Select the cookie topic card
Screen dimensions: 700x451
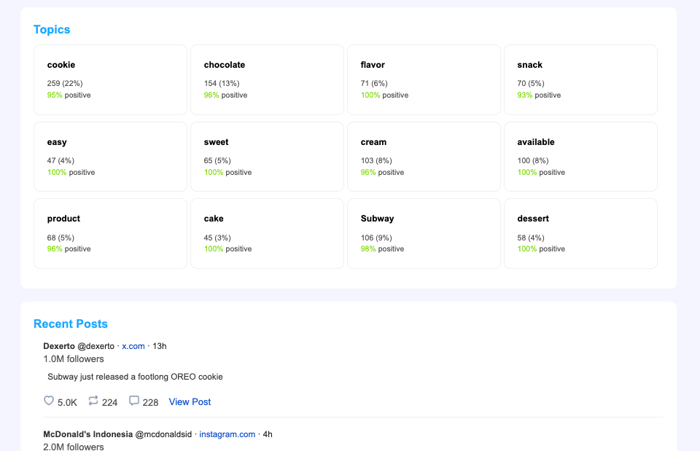(x=110, y=80)
